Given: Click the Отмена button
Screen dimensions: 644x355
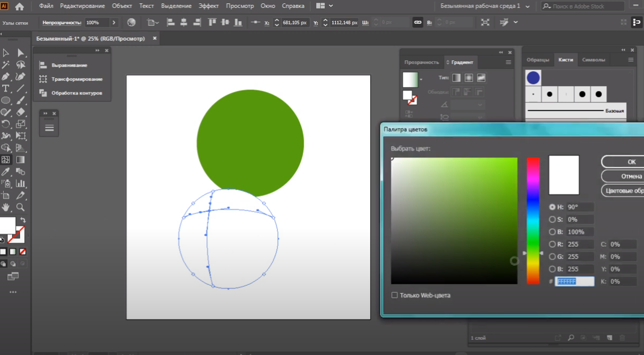Looking at the screenshot, I should (x=631, y=176).
